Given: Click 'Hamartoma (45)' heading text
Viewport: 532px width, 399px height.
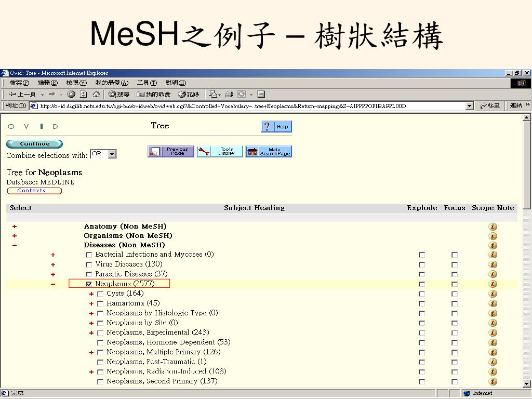Looking at the screenshot, I should click(133, 303).
